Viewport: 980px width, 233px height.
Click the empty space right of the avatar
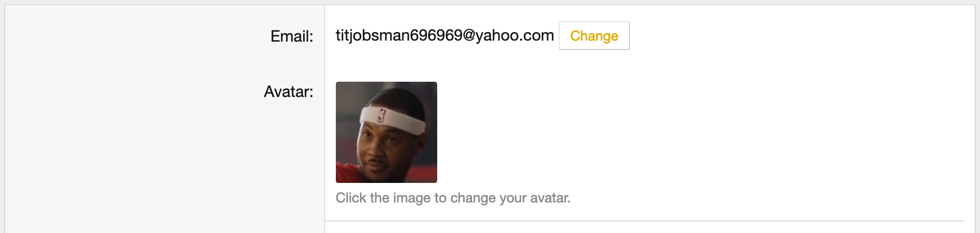[686, 132]
